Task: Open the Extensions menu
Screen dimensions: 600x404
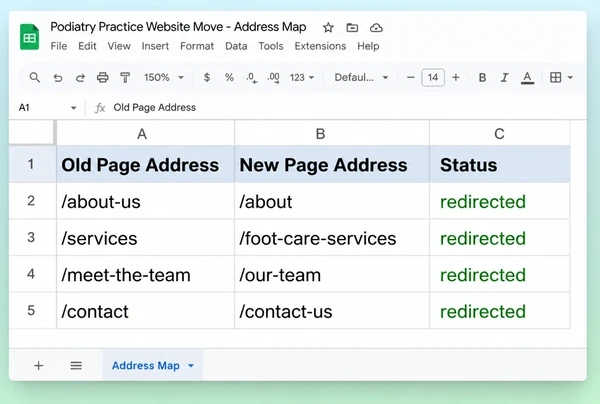Action: click(x=320, y=46)
